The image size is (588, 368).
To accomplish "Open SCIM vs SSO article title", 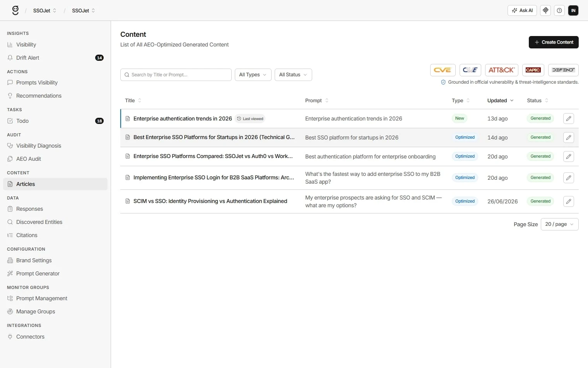I will pyautogui.click(x=210, y=201).
